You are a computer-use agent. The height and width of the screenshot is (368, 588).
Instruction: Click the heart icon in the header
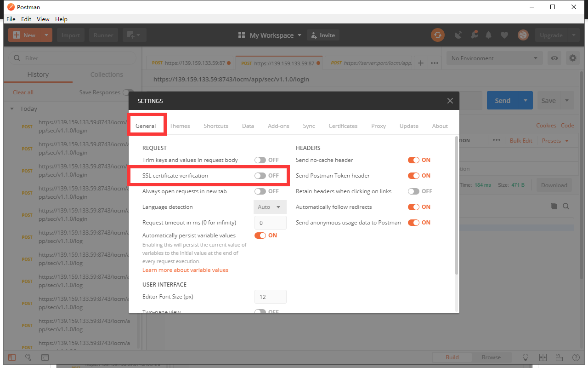click(504, 35)
